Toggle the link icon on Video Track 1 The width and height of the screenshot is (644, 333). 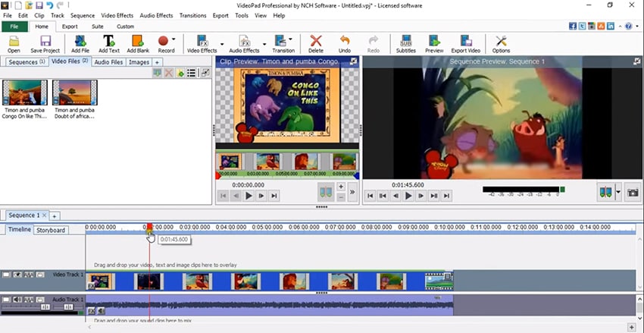(29, 274)
